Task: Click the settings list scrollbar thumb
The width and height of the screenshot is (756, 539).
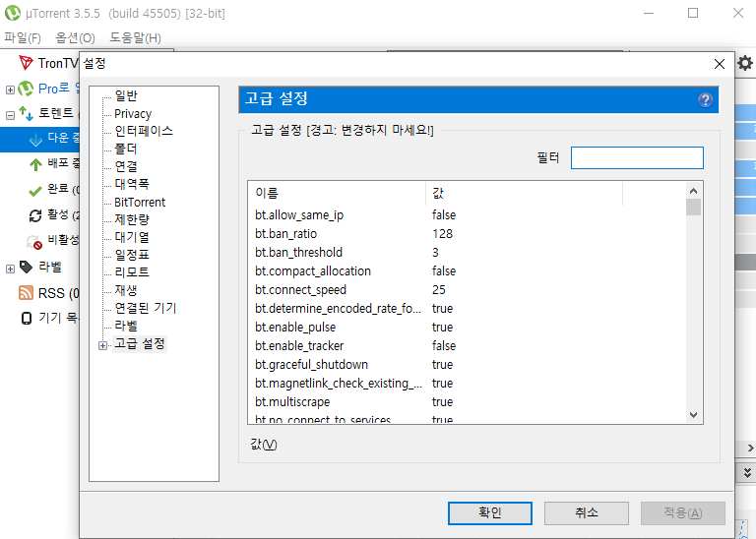Action: pos(693,208)
